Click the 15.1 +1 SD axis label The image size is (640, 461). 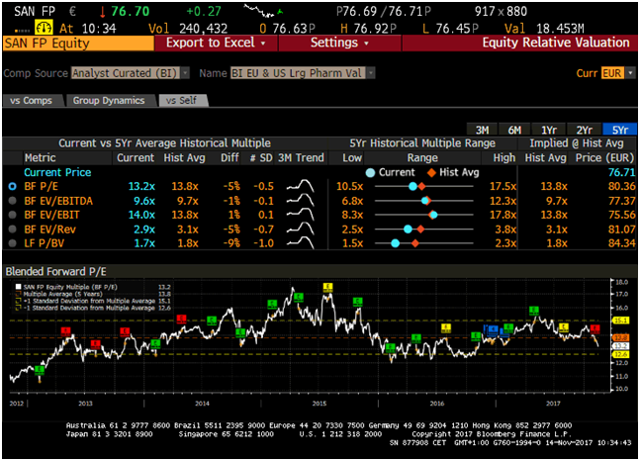point(620,321)
